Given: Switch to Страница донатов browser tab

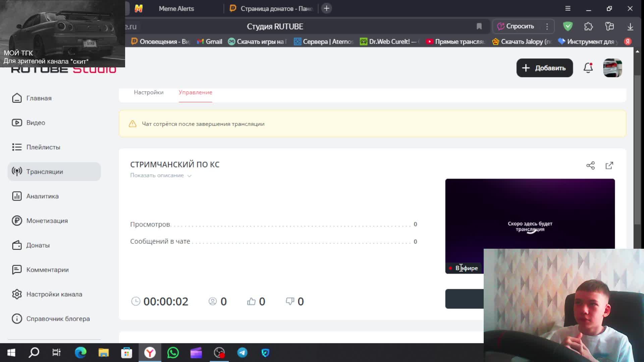Looking at the screenshot, I should [x=272, y=8].
